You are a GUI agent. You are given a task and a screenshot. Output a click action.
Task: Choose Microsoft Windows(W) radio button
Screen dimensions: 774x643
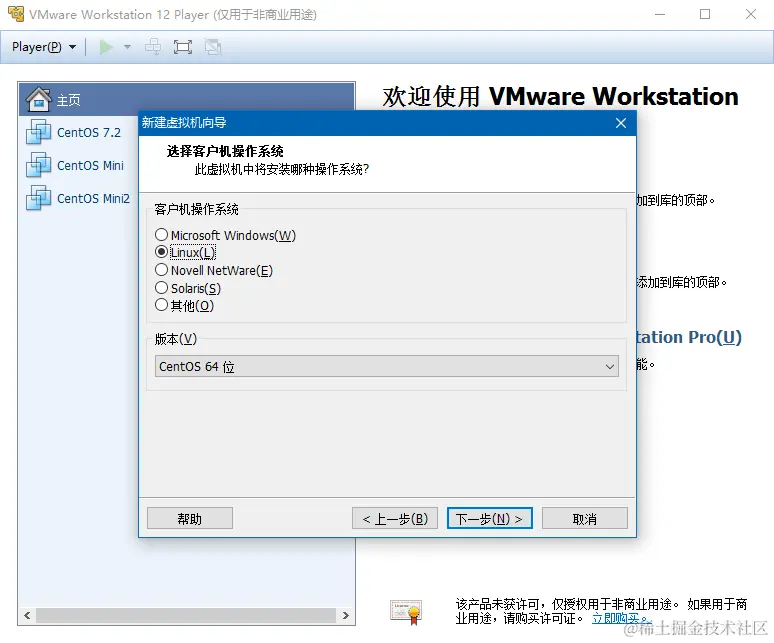(x=161, y=234)
